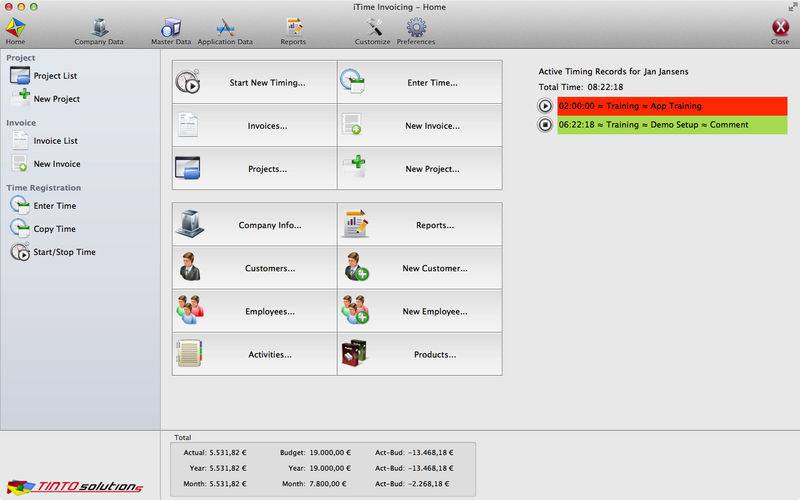Click the Budget 19.000,00 € value
Image resolution: width=800 pixels, height=500 pixels.
point(329,452)
